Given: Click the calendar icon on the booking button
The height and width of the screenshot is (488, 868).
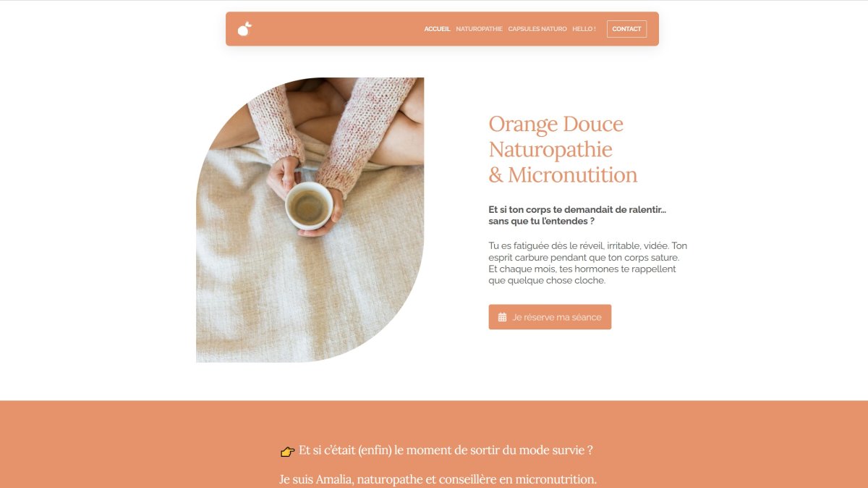Looking at the screenshot, I should point(502,317).
